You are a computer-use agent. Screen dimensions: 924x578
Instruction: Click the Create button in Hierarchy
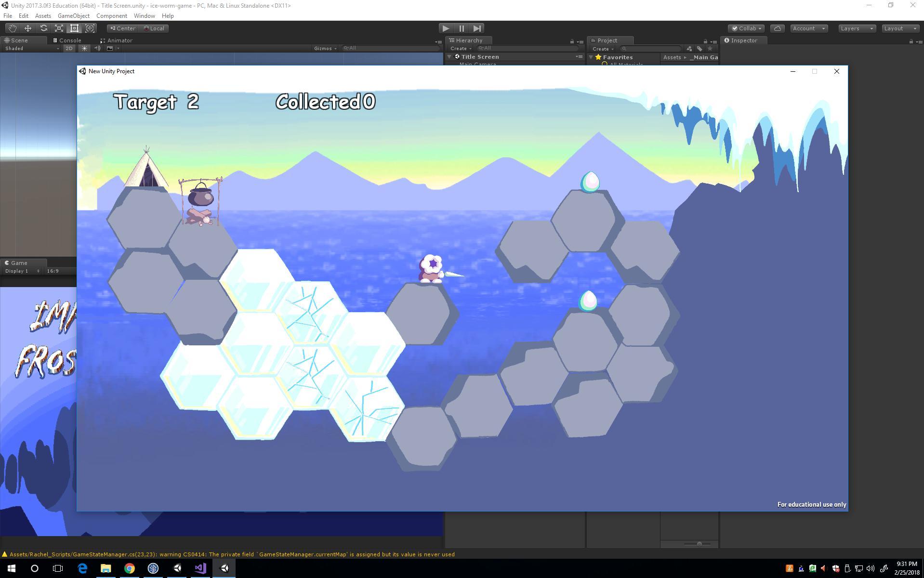click(460, 49)
